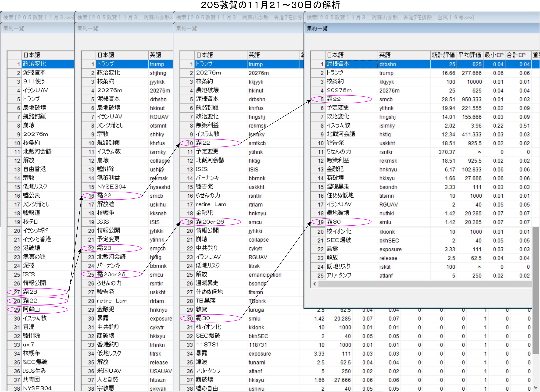Select 政治変化 highlighted row in first list
The image size is (540, 392).
[35, 64]
